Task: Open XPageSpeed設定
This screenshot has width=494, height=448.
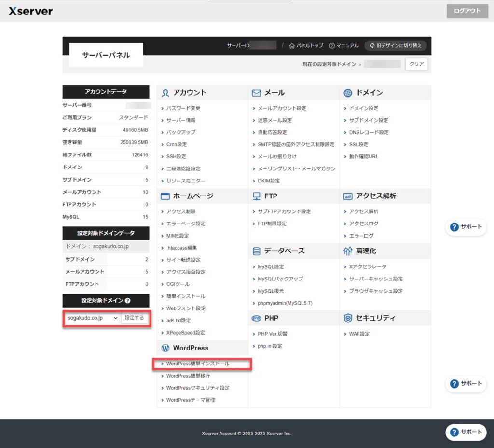Action: (x=186, y=333)
